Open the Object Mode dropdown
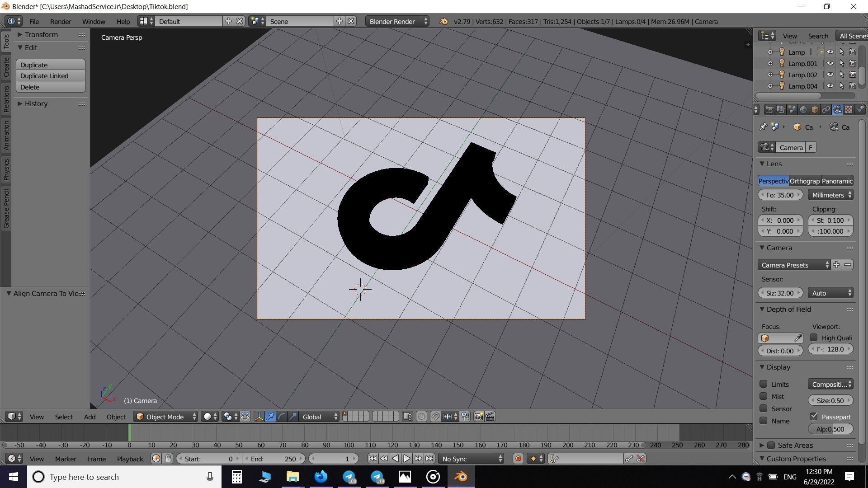868x488 pixels. (166, 417)
